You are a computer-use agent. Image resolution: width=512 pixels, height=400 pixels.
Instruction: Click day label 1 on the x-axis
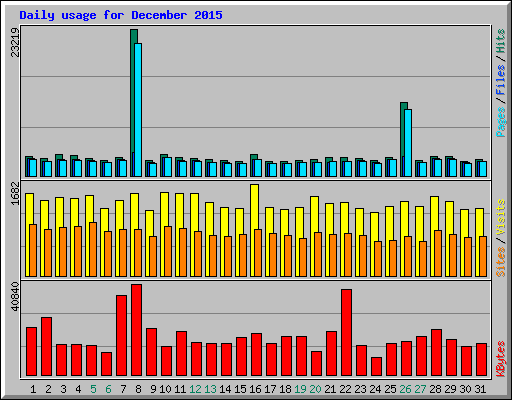point(33,389)
